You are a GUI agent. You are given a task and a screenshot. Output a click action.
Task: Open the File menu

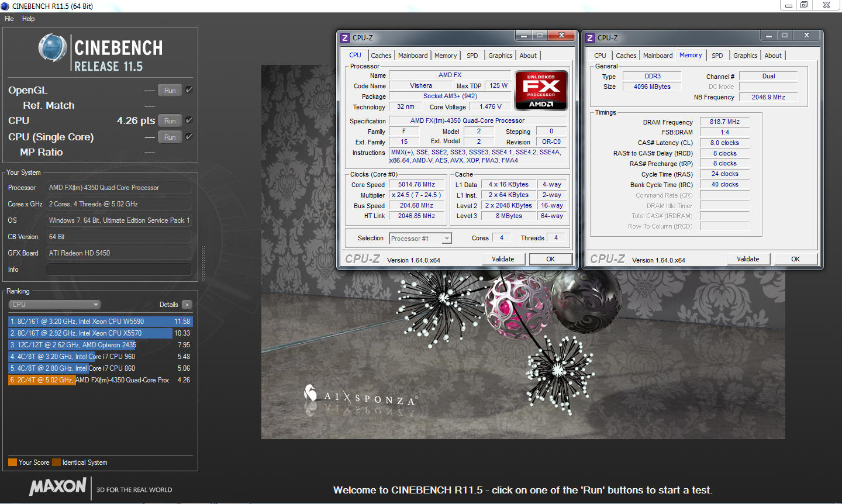pos(9,19)
